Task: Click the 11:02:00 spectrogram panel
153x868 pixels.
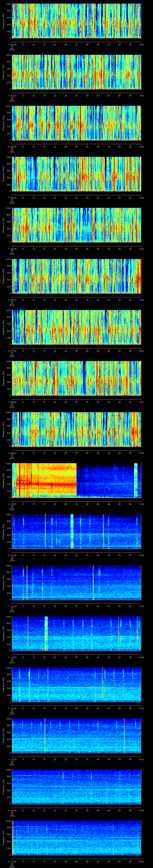Action: point(77,72)
